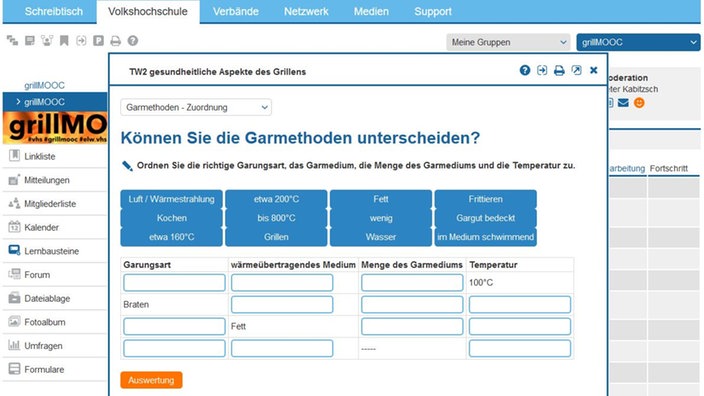Image resolution: width=704 pixels, height=396 pixels.
Task: Switch to the Verbände tab
Action: tap(236, 11)
